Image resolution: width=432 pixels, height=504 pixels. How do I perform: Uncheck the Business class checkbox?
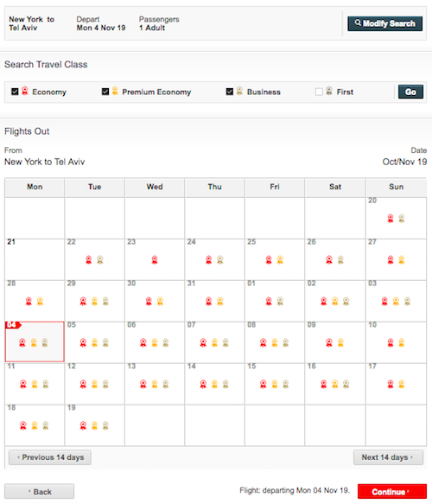coord(229,92)
